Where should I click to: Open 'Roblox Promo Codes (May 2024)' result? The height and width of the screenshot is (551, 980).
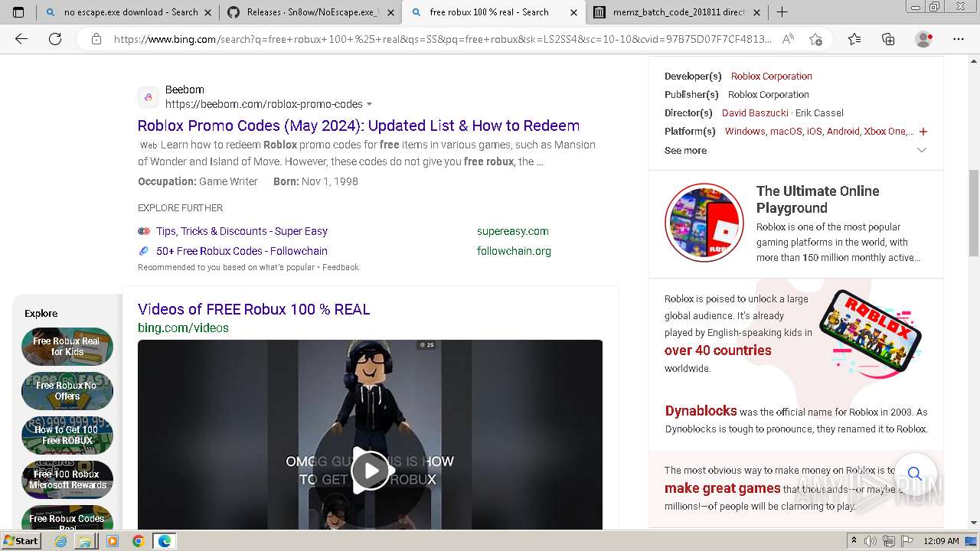(x=358, y=126)
